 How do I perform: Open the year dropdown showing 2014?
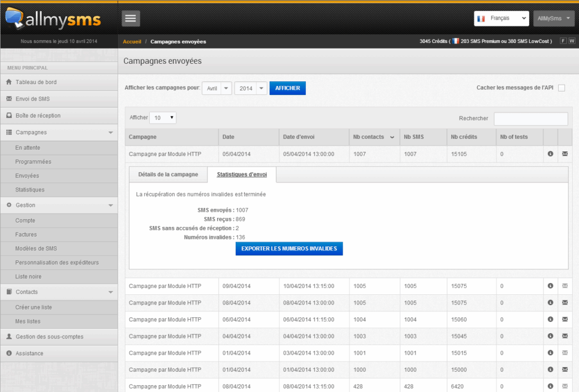point(250,88)
